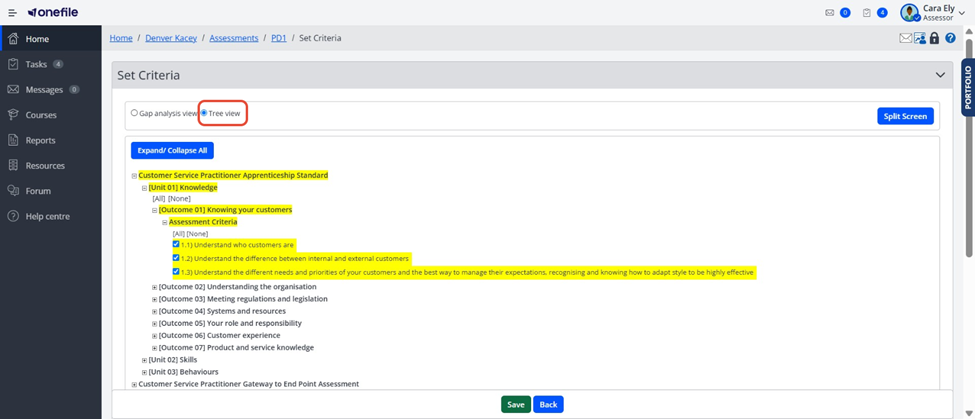
Task: Open the Portfolio side tab
Action: (968, 88)
